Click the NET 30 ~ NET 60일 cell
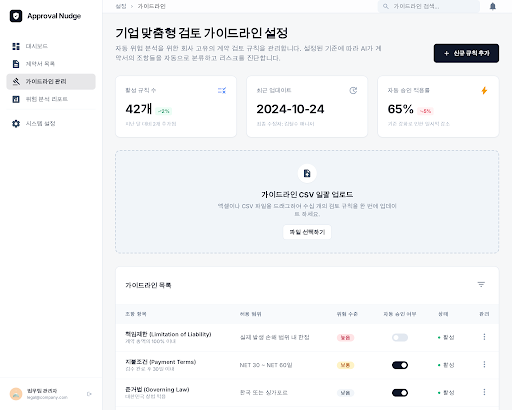Image resolution: width=512 pixels, height=410 pixels. (266, 365)
